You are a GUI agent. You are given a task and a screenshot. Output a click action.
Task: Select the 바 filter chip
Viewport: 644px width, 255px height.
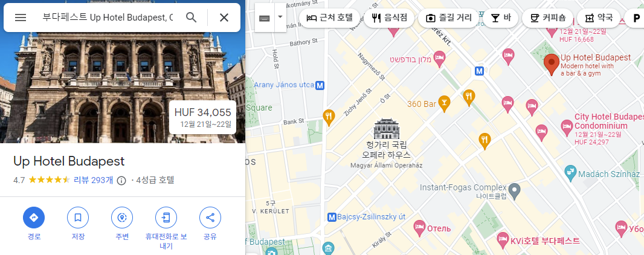point(501,18)
